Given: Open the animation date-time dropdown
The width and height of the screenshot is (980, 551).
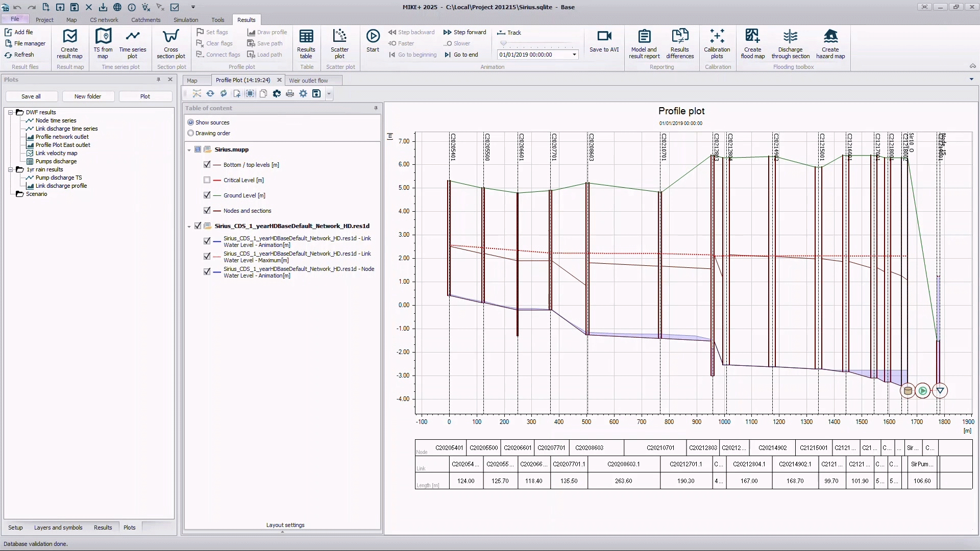Looking at the screenshot, I should tap(574, 55).
